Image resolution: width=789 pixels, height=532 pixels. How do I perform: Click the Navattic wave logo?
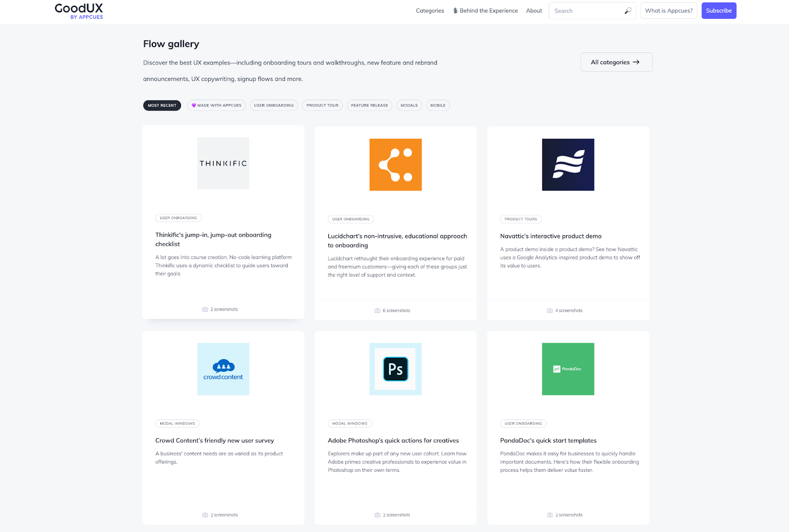click(x=568, y=165)
